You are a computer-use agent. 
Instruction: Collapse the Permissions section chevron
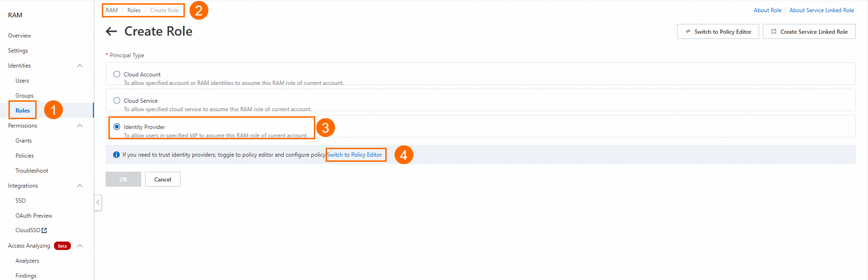(x=80, y=126)
